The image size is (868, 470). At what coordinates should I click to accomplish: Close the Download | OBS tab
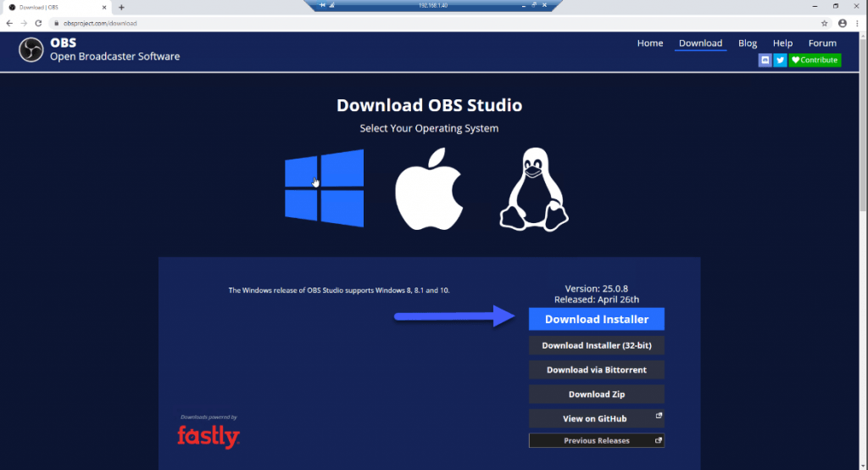coord(104,7)
